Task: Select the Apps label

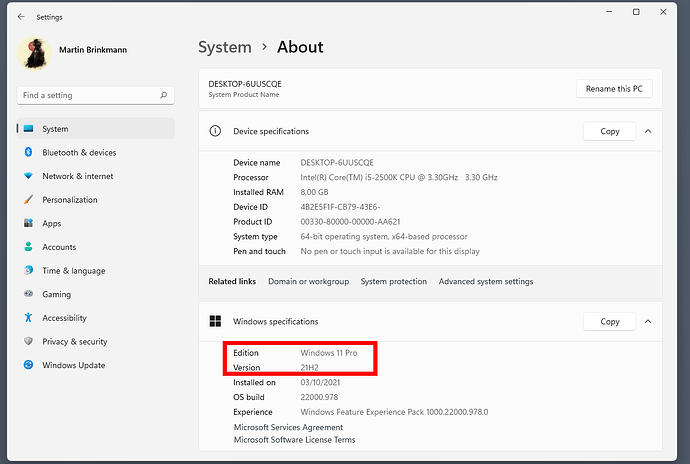Action: point(51,224)
